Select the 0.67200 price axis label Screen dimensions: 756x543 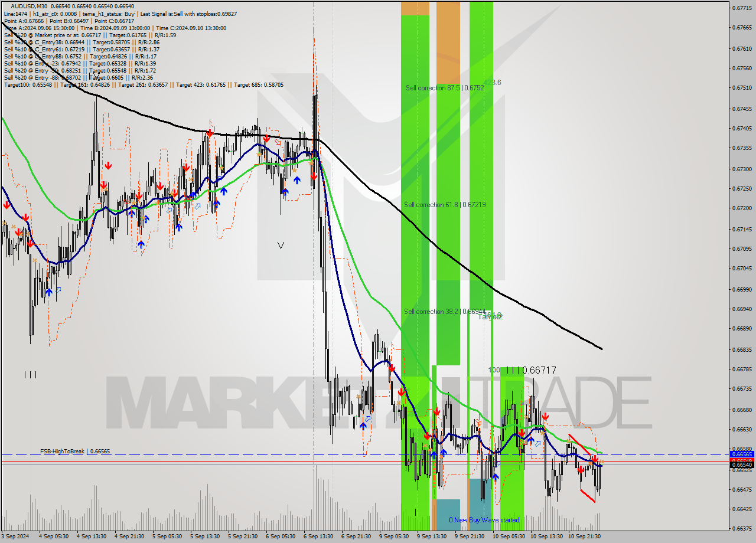[x=742, y=208]
